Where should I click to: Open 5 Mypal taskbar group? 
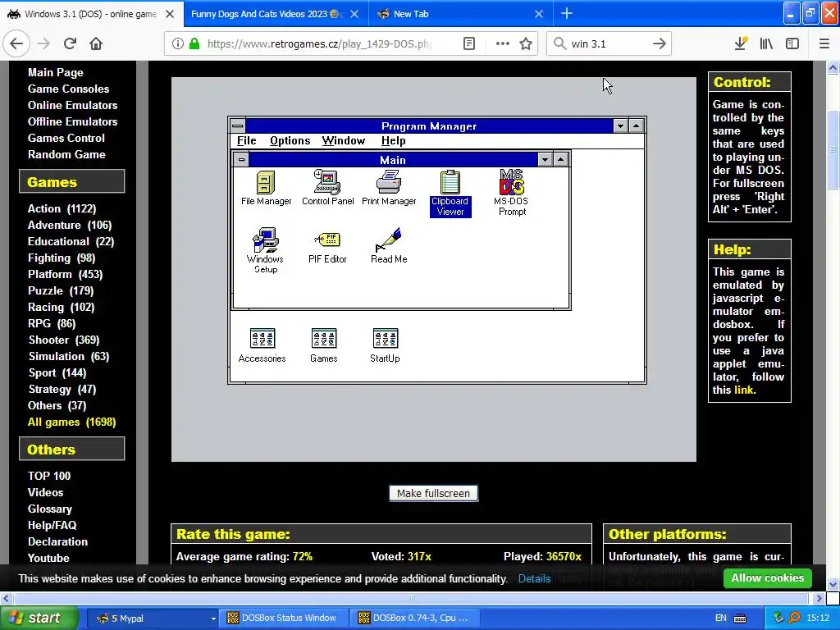(152, 619)
